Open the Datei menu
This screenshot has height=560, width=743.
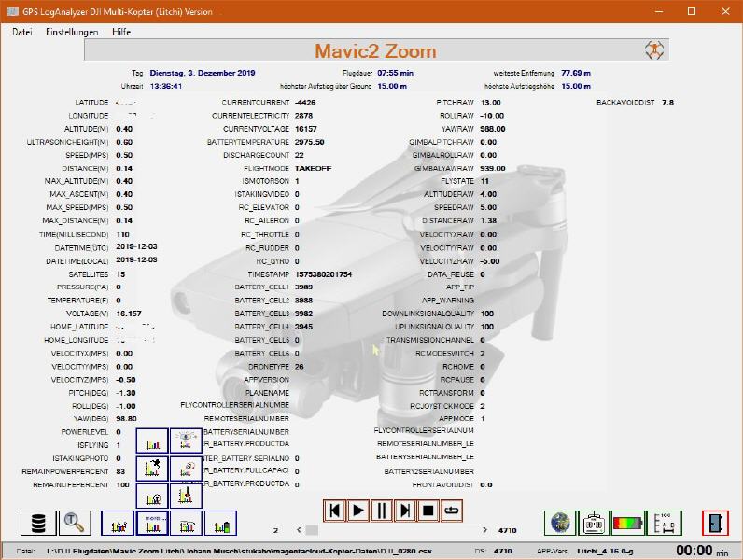pyautogui.click(x=22, y=32)
